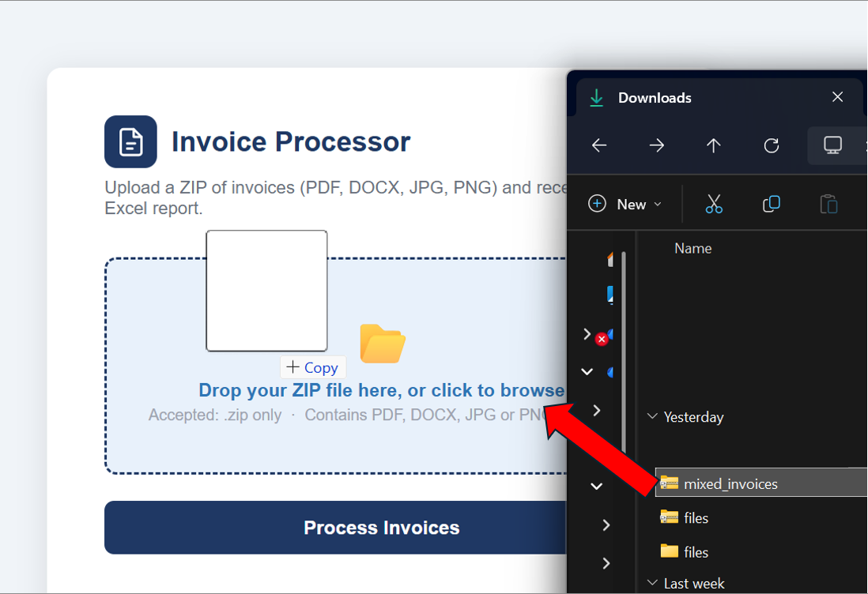This screenshot has width=868, height=594.
Task: Click the download arrow icon in Downloads tab
Action: 596,98
